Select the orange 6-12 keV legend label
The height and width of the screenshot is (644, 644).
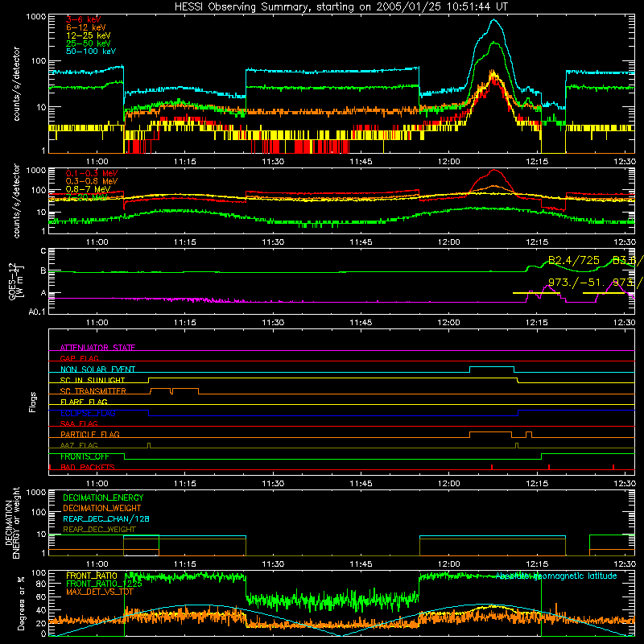coord(86,27)
